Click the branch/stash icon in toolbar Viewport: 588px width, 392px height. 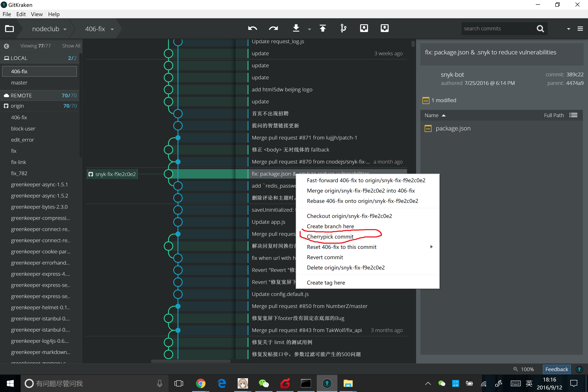tap(343, 28)
